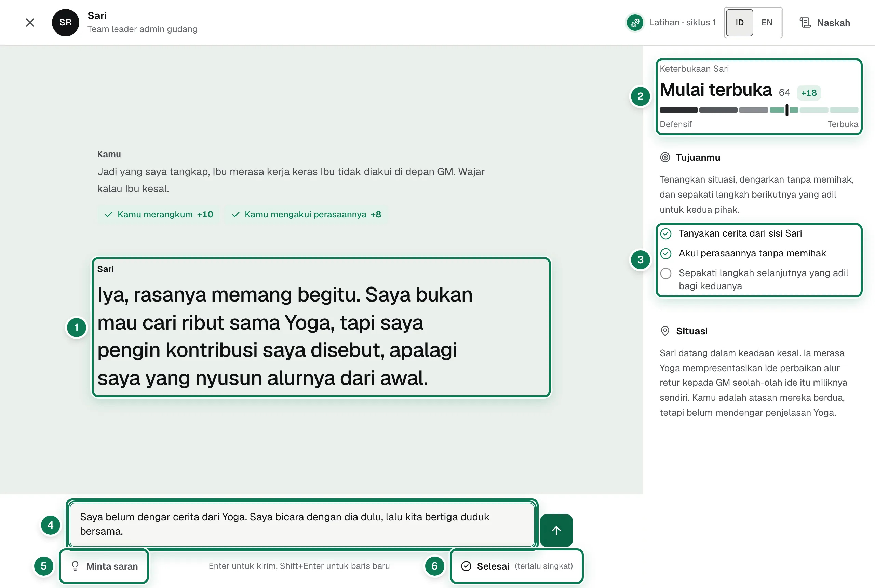
Task: Click checkmark beside Tanyakan cerita dari sisi Sari
Action: (666, 234)
